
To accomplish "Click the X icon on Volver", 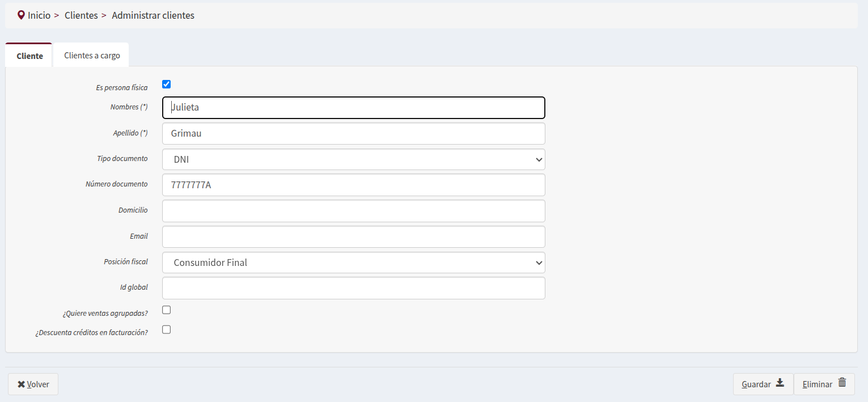I will (21, 384).
